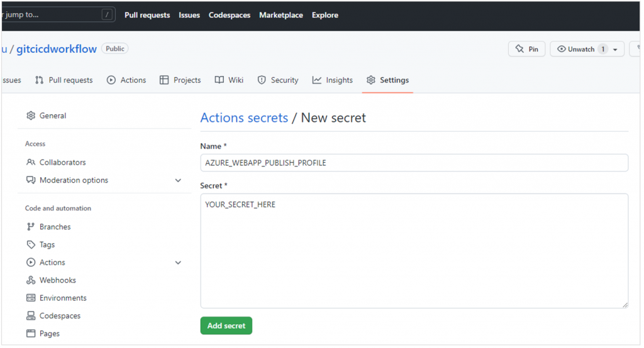
Task: Open Pull requests in top navigation
Action: [x=147, y=15]
